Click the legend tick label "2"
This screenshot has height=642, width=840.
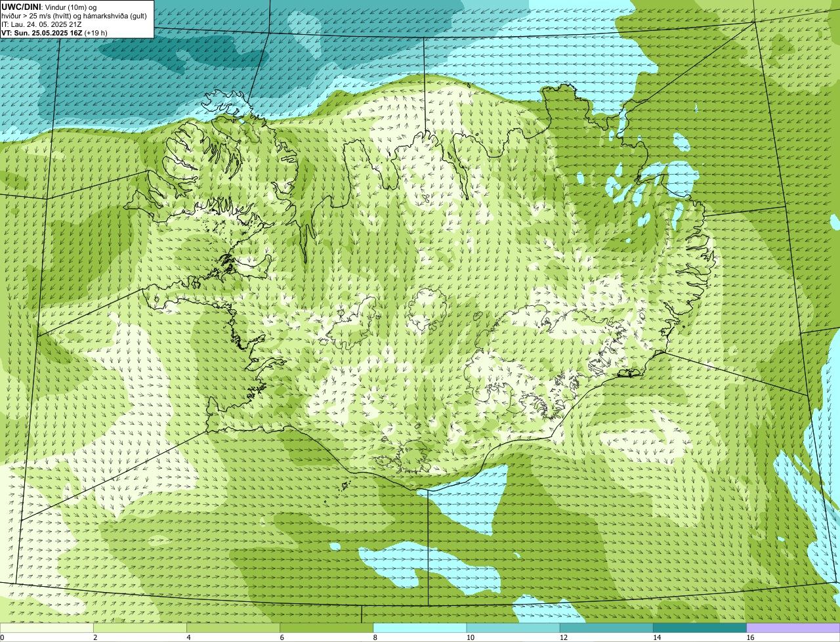coord(95,637)
